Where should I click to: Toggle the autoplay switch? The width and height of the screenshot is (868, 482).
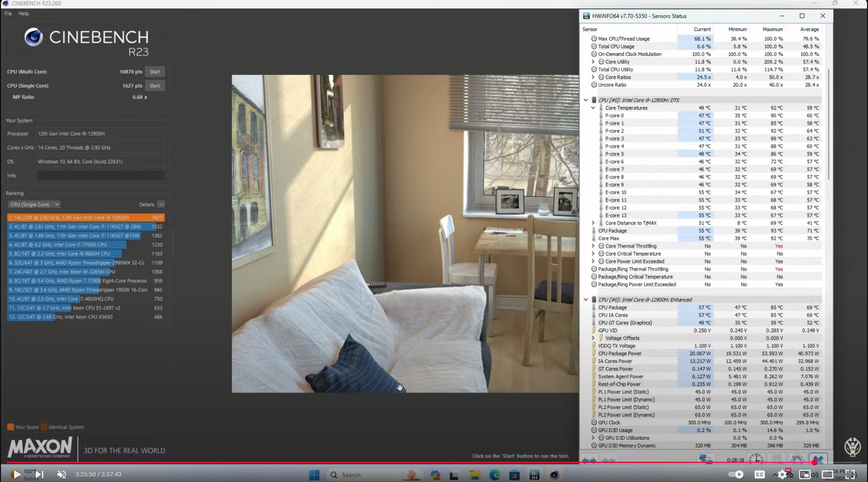pos(736,474)
